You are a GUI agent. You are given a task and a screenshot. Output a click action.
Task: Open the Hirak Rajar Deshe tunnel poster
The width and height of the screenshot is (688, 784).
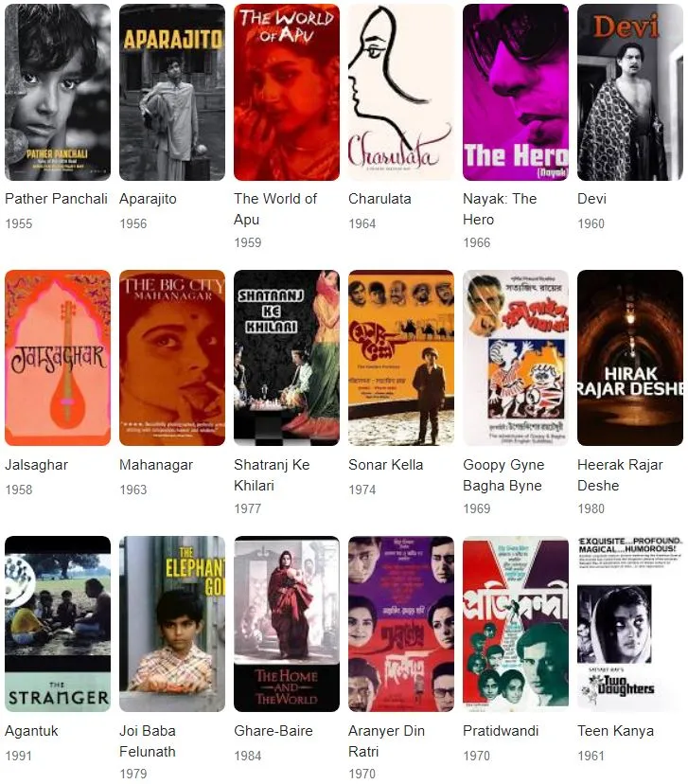[x=629, y=358]
